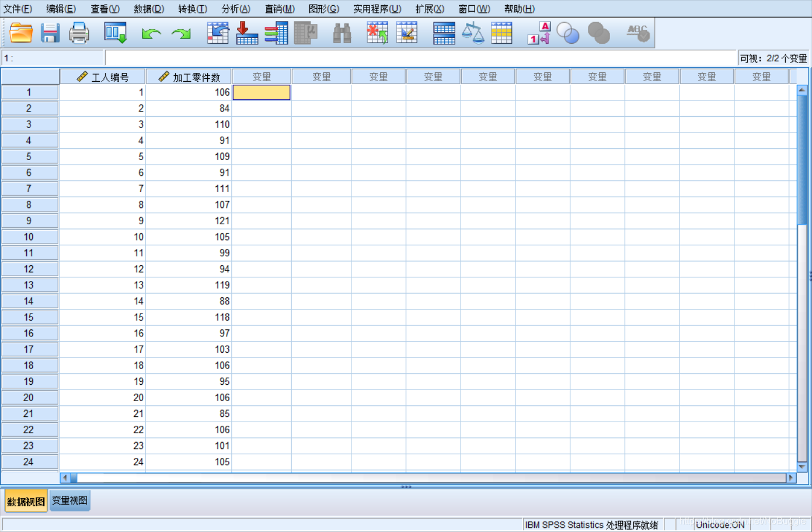The image size is (812, 532).
Task: Switch to 数据视图 tab
Action: pos(26,501)
